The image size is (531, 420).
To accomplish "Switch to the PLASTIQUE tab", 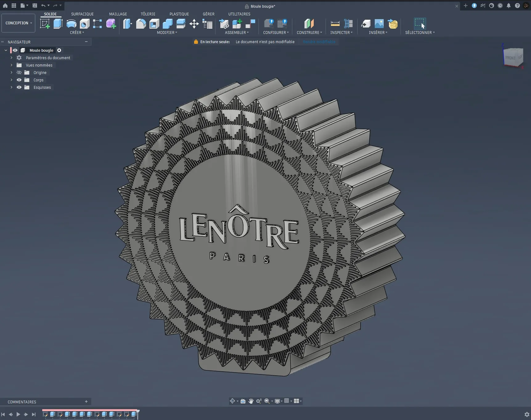I will (x=179, y=14).
